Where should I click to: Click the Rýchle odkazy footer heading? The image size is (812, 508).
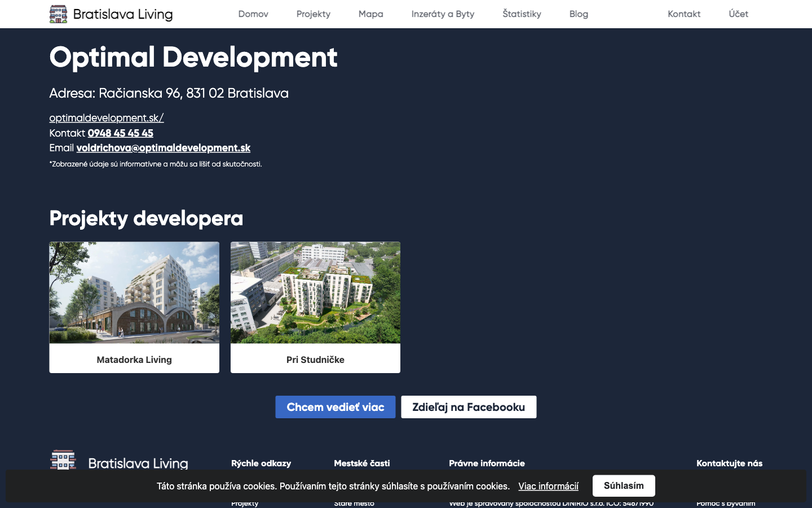pos(261,463)
